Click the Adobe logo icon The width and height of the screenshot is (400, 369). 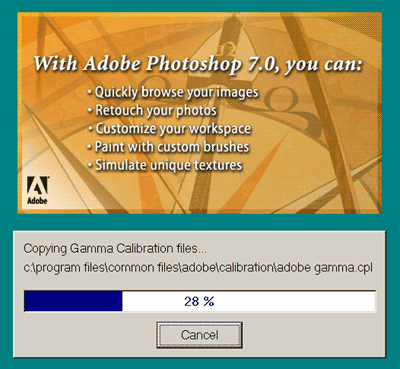37,190
